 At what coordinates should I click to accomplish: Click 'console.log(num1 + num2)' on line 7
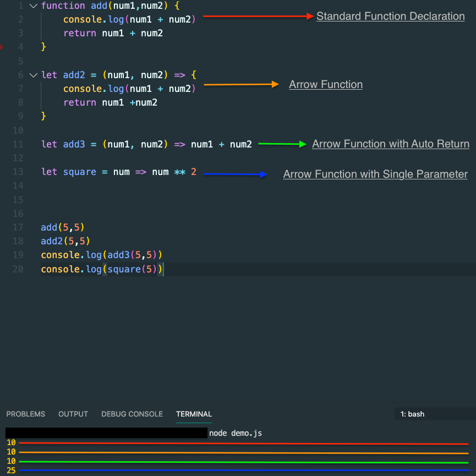129,89
